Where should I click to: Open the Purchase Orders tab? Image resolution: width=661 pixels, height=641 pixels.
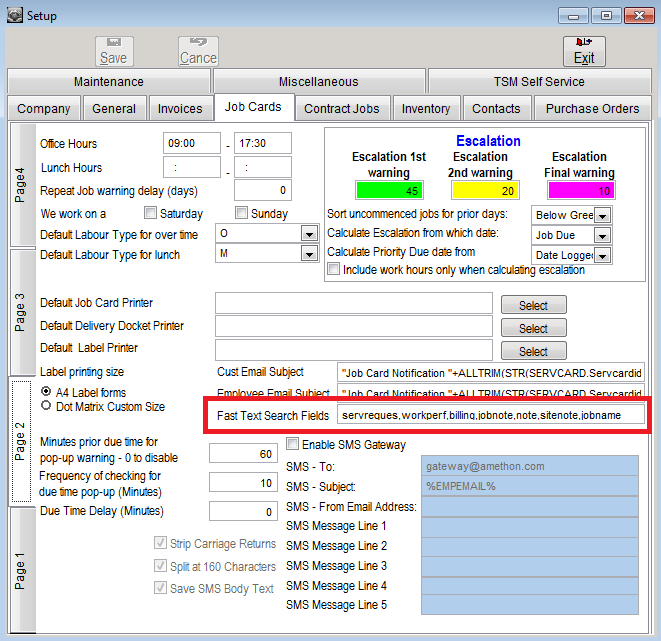(592, 108)
